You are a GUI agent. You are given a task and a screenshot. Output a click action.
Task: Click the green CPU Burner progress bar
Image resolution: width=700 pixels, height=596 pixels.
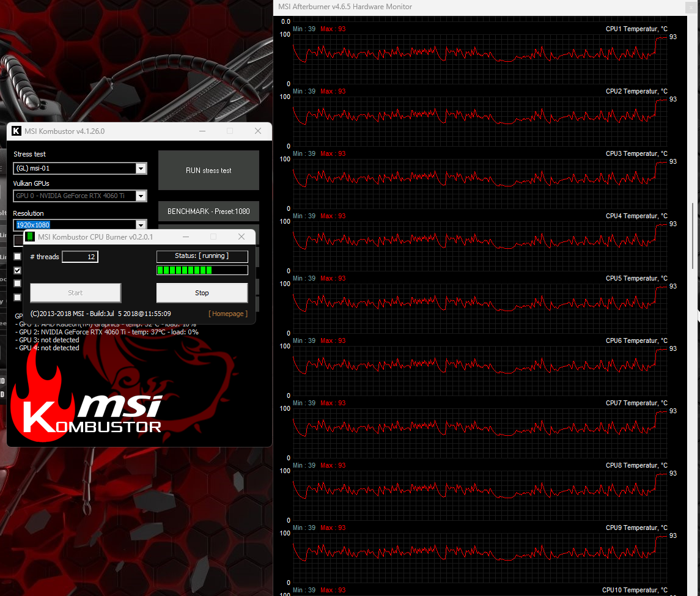coord(202,270)
